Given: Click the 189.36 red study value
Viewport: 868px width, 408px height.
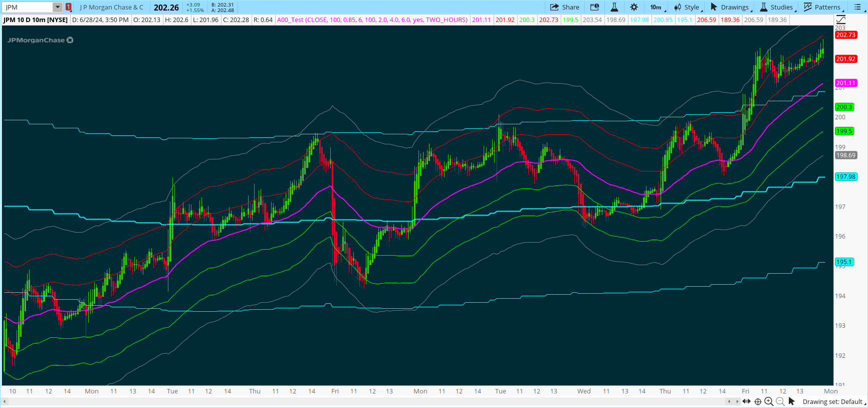Looking at the screenshot, I should point(730,20).
